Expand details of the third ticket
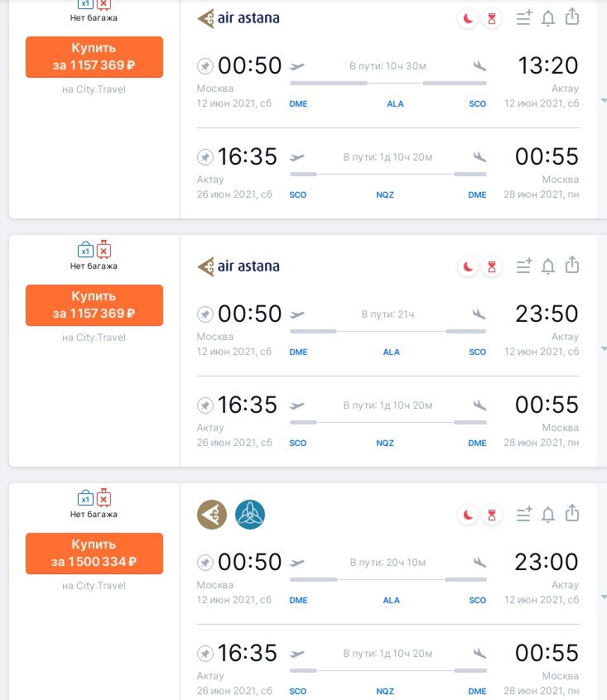 pos(604,597)
